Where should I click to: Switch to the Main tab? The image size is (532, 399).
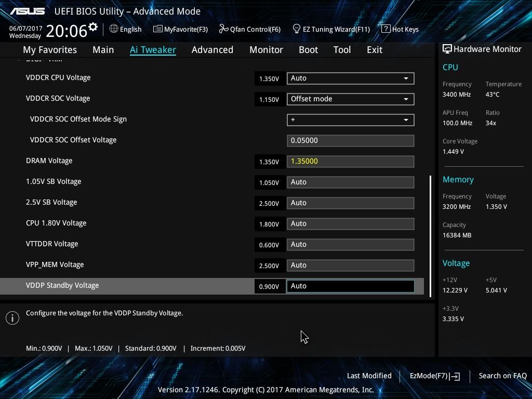coord(103,50)
